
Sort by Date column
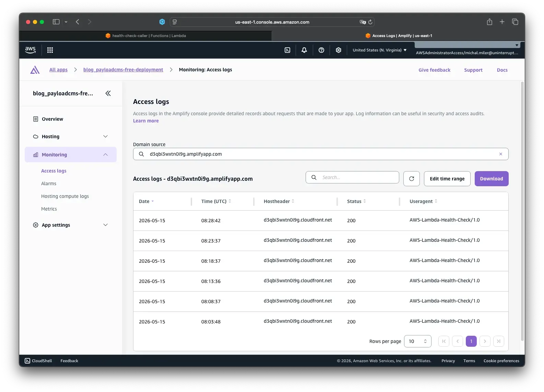pyautogui.click(x=146, y=201)
